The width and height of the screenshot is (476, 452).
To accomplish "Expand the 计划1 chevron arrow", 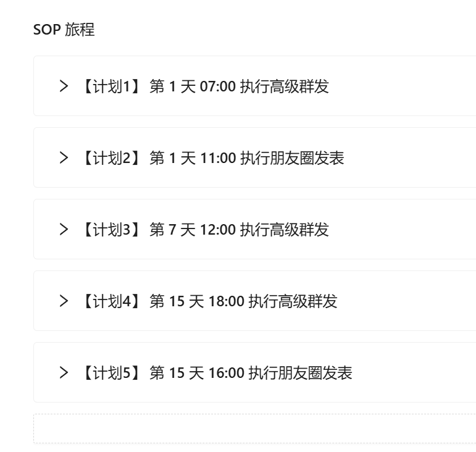I will tap(64, 86).
